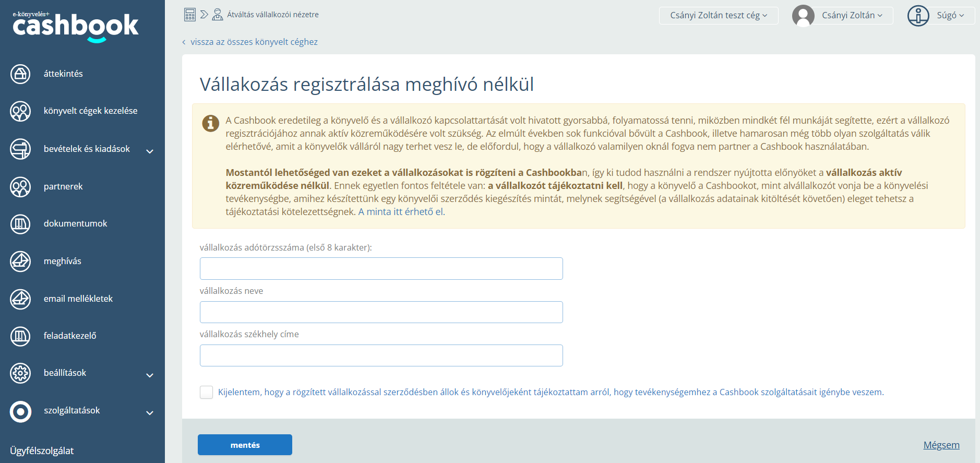Tick the Kijelentem declaration checkbox
The width and height of the screenshot is (980, 463).
(206, 393)
